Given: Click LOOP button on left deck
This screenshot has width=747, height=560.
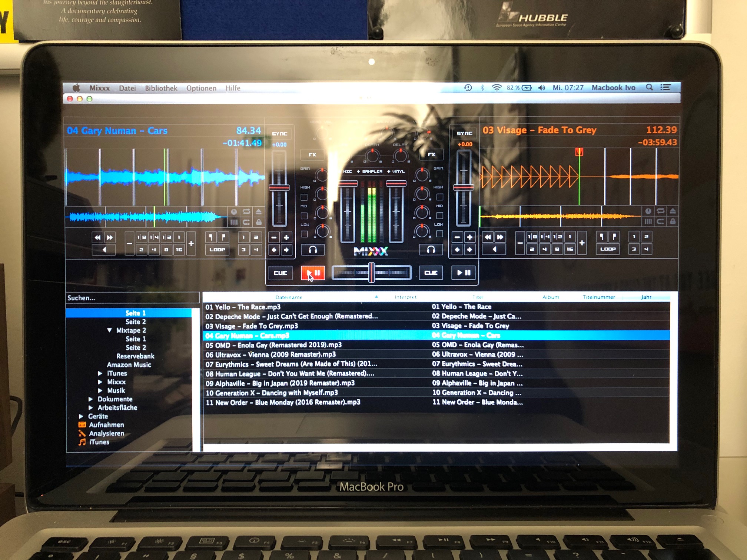Looking at the screenshot, I should tap(217, 250).
